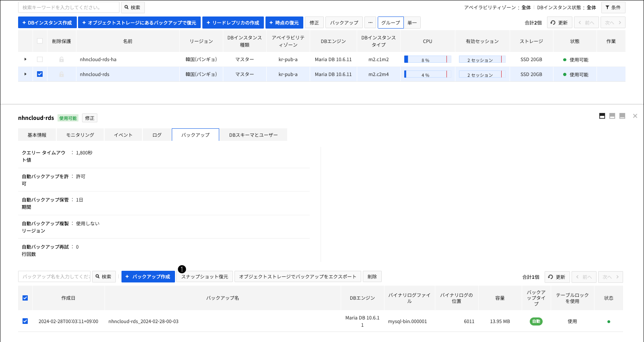Screen dimensions: 644x342
Task: Click the バックアップ作成 button
Action: [x=148, y=277]
